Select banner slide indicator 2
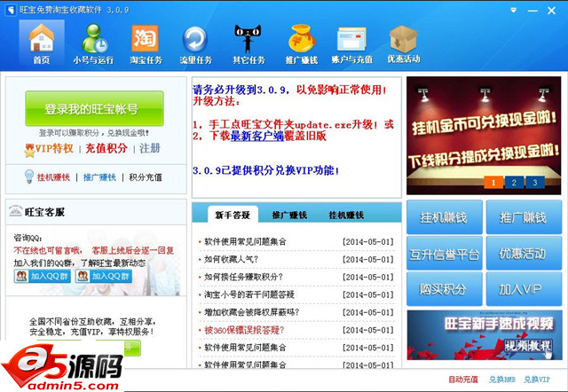Screen dimensions: 568x392 (512, 183)
